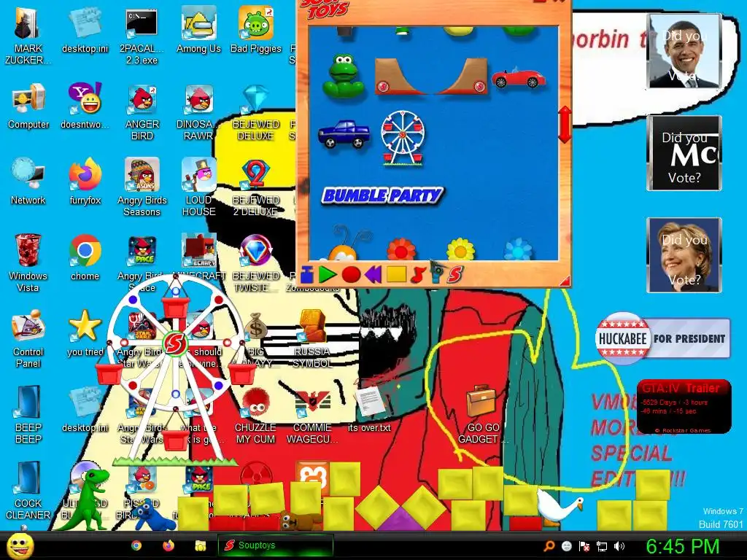Launch Firefox from the taskbar
The height and width of the screenshot is (560, 747).
tap(169, 545)
